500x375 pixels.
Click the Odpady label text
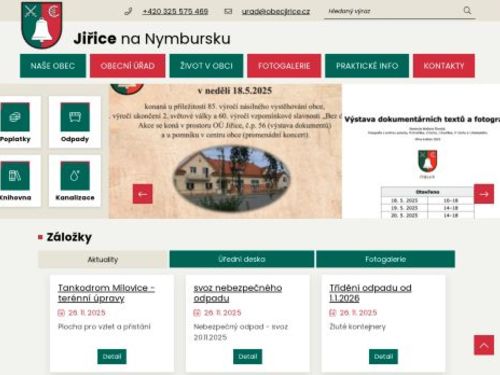pos(75,139)
